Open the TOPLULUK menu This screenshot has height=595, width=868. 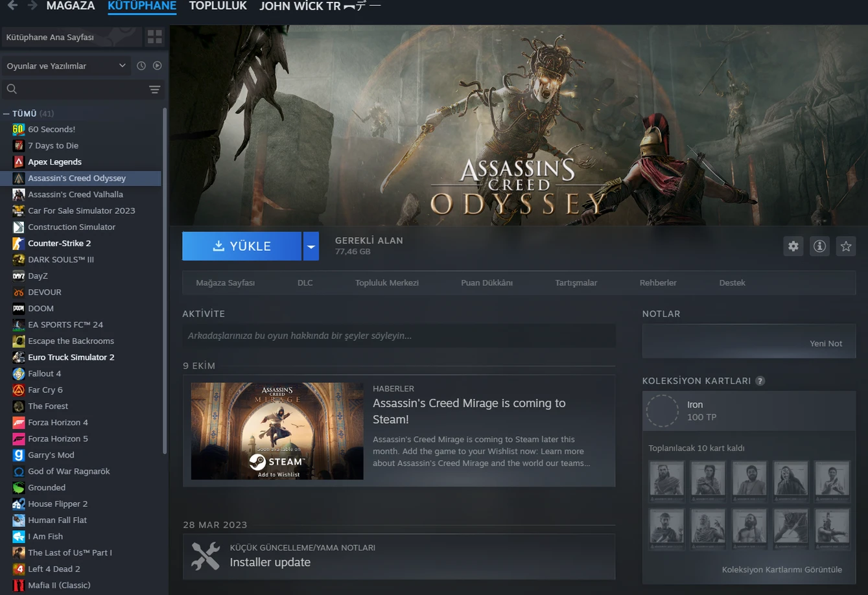[218, 6]
